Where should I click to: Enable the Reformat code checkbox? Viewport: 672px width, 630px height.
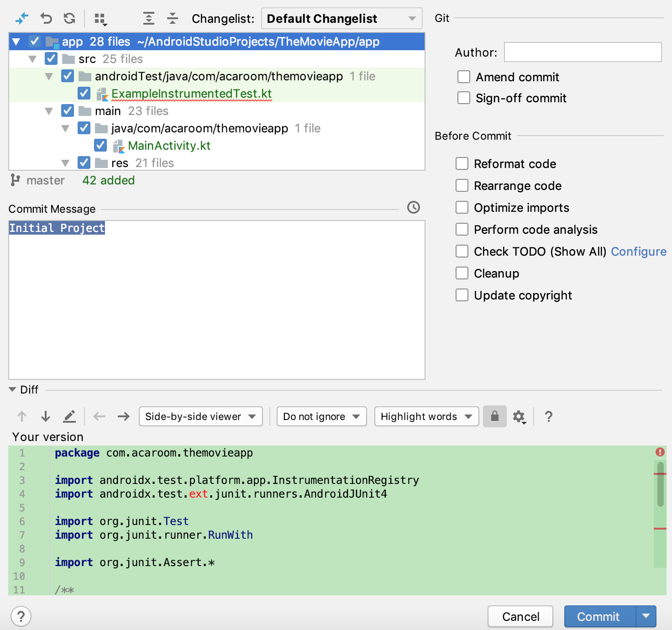(462, 163)
